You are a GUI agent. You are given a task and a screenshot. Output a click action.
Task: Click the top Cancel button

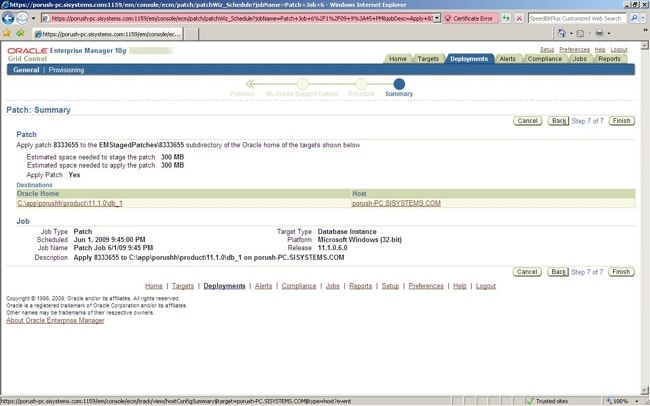528,121
